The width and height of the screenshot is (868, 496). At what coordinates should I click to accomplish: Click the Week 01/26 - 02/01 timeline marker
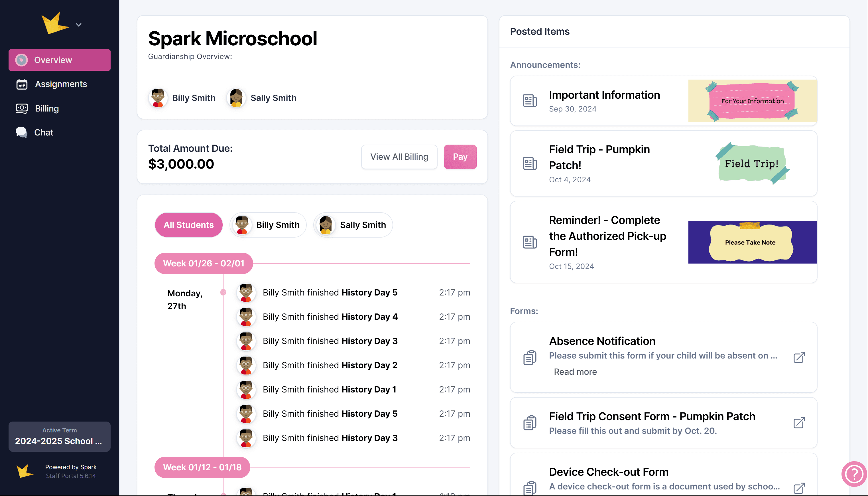click(x=204, y=263)
